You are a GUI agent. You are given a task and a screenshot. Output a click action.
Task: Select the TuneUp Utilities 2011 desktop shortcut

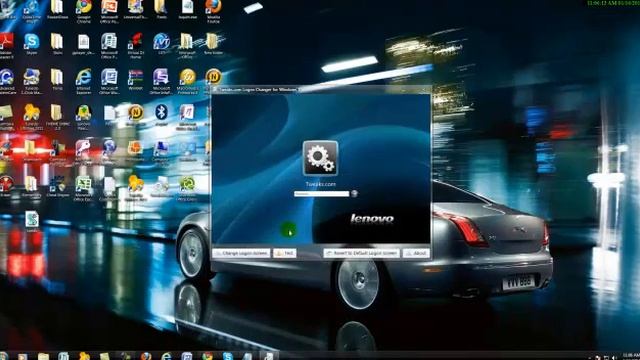pos(31,117)
